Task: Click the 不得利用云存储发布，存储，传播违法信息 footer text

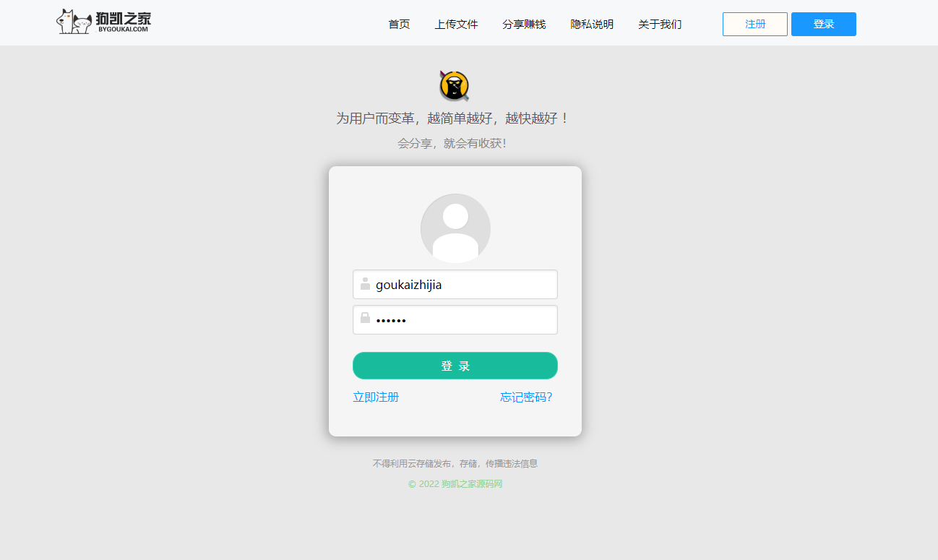Action: click(x=455, y=463)
